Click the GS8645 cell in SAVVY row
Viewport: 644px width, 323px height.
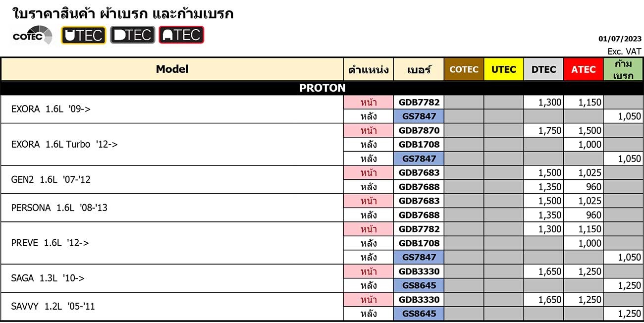coord(419,314)
